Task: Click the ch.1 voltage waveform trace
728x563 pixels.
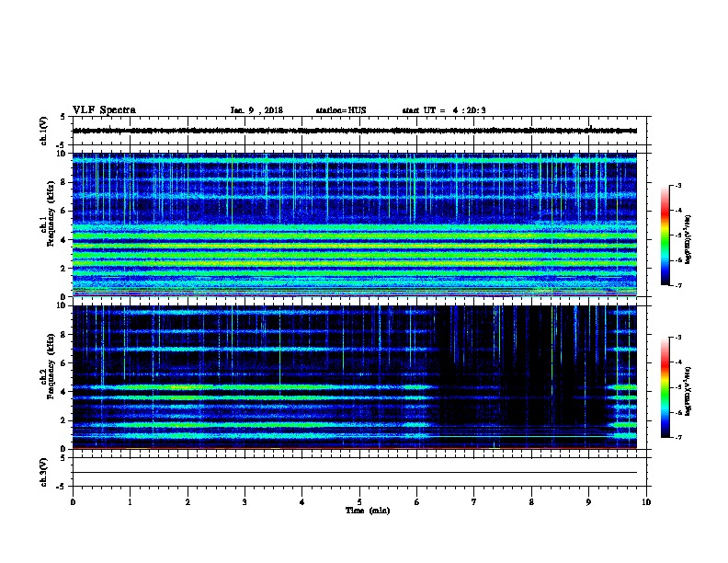Action: point(355,131)
